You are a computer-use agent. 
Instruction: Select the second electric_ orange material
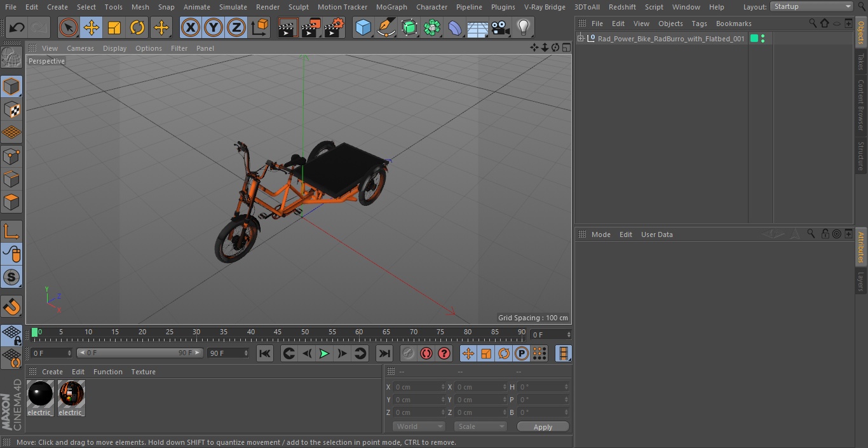71,398
